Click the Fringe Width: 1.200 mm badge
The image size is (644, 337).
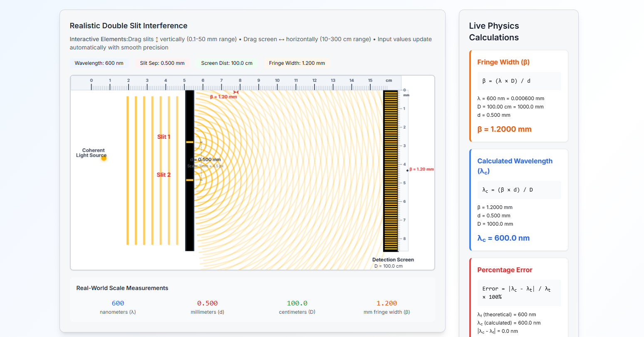point(297,63)
